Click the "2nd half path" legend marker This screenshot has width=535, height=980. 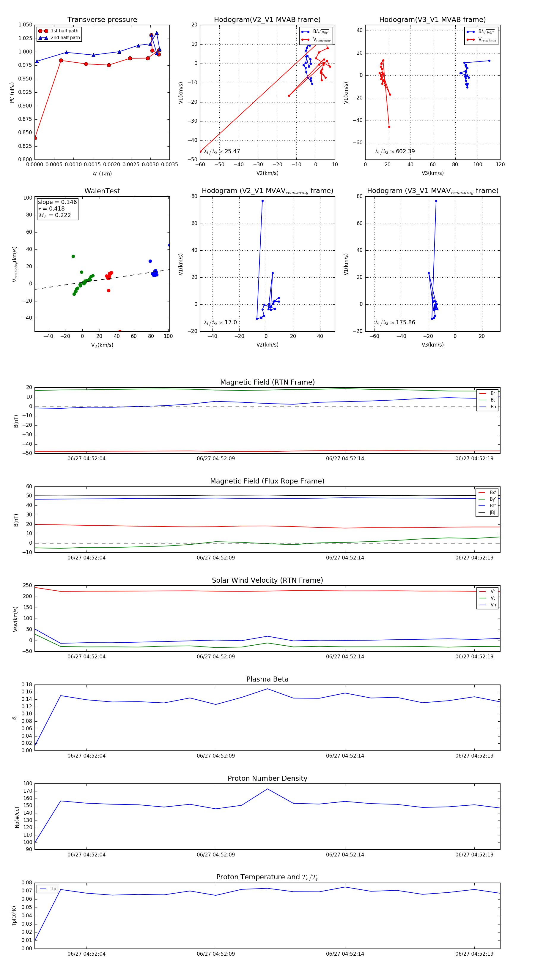pyautogui.click(x=43, y=38)
